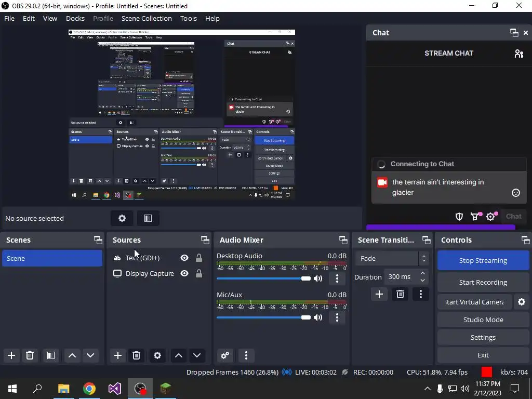Screen dimensions: 532x399
Task: Toggle visibility of Text (GDI+) source
Action: pyautogui.click(x=184, y=258)
